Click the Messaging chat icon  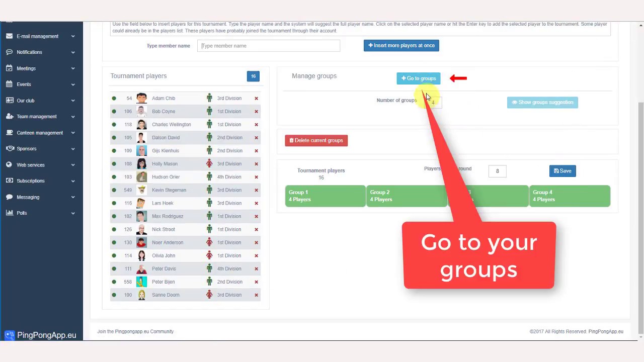pyautogui.click(x=9, y=197)
